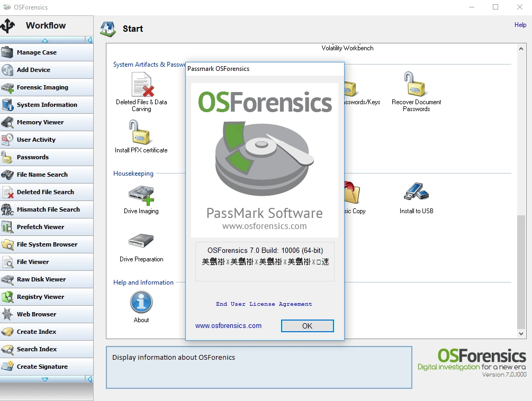Screen dimensions: 532x401
Task: Click the Volatility Workbench label
Action: click(x=347, y=48)
